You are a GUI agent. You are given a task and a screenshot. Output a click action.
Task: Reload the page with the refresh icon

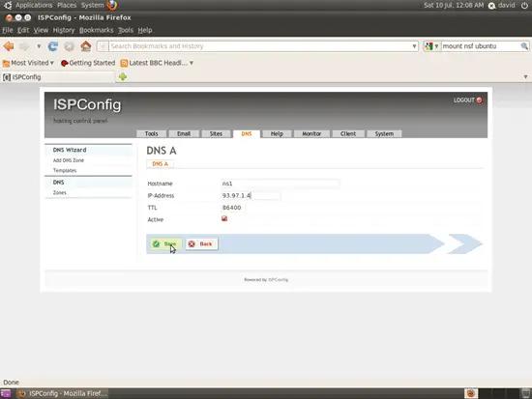pyautogui.click(x=52, y=46)
